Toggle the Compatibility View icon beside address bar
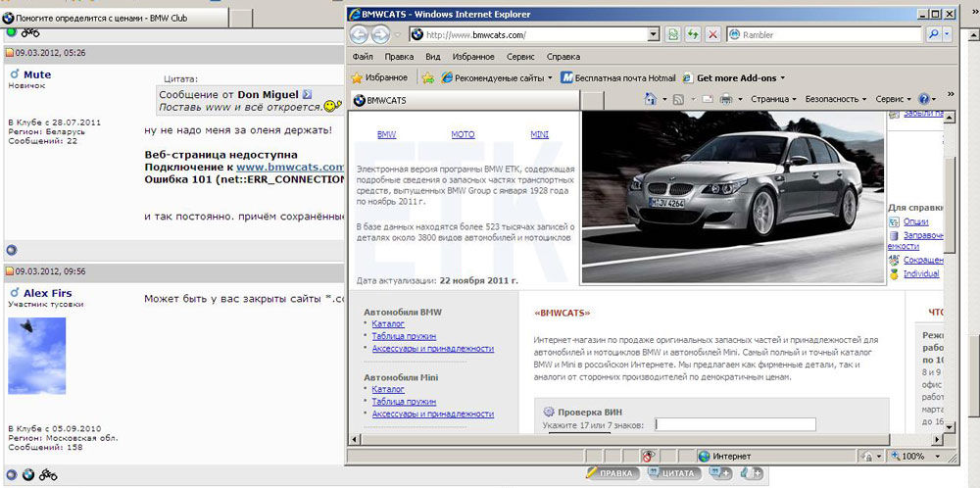980x488 pixels. [672, 35]
